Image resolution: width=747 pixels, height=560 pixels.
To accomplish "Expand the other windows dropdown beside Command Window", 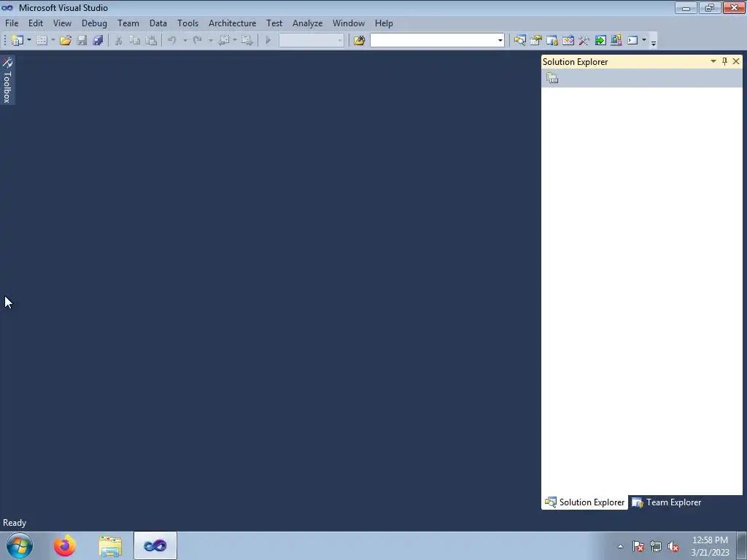I will click(644, 41).
